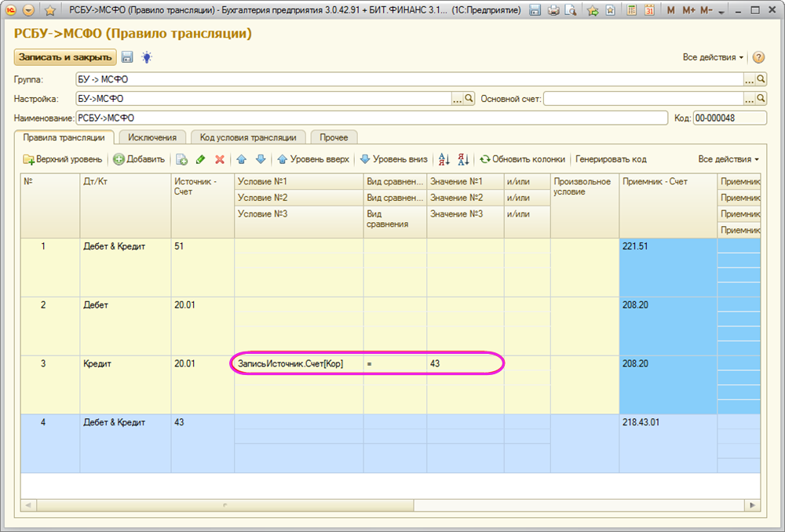Select receiver account cell 218.43.01

click(668, 443)
